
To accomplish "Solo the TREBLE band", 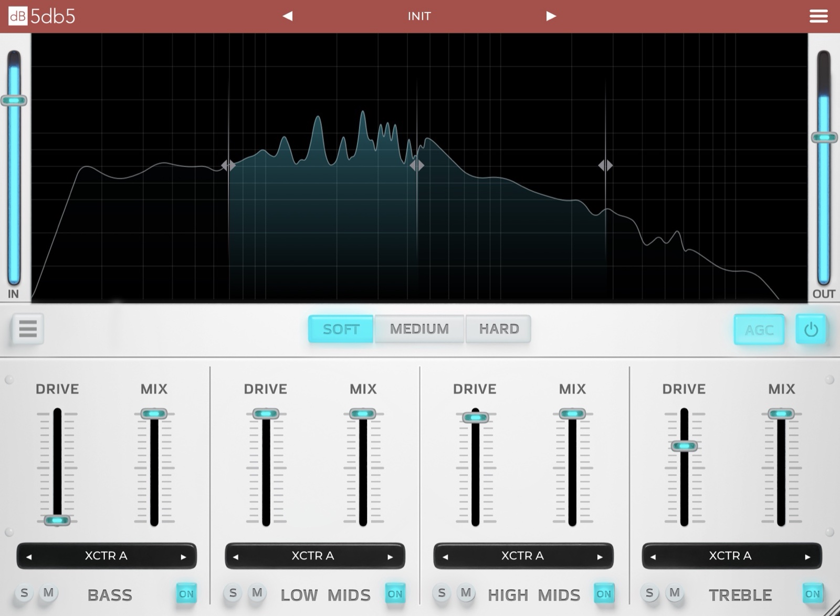I will (x=650, y=593).
